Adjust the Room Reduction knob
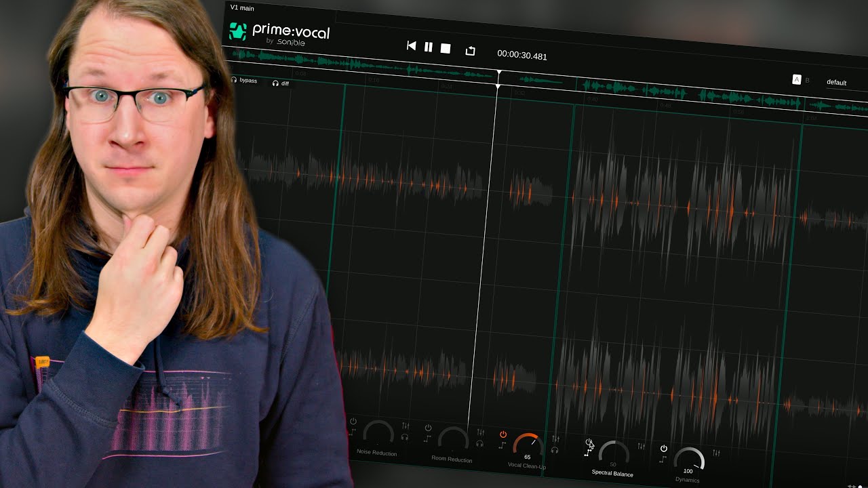The height and width of the screenshot is (488, 868). pos(453,440)
